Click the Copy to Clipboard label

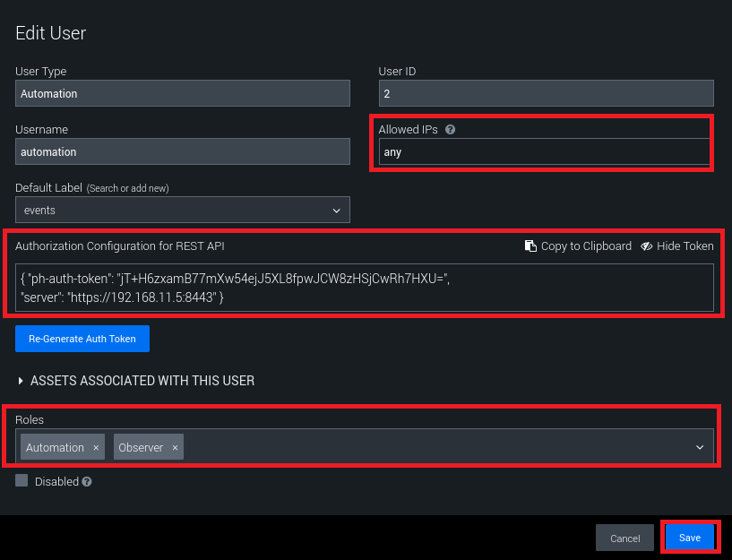[x=586, y=246]
